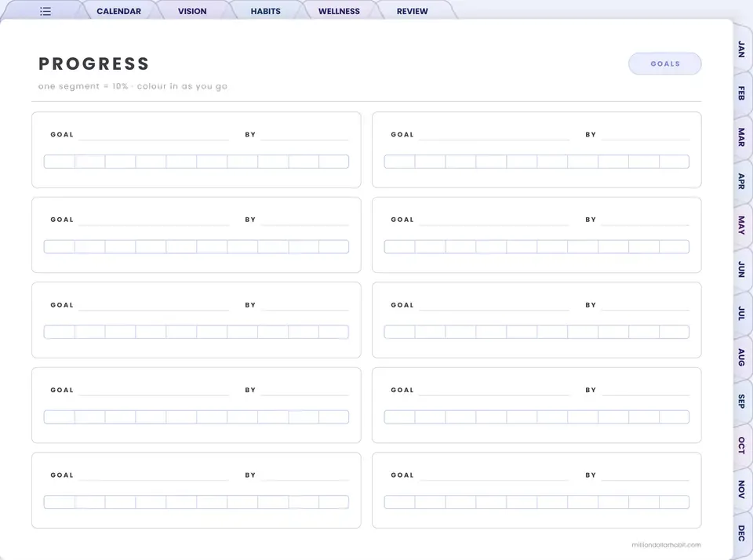This screenshot has width=753, height=560.
Task: Switch to the VISION tab
Action: 192,11
